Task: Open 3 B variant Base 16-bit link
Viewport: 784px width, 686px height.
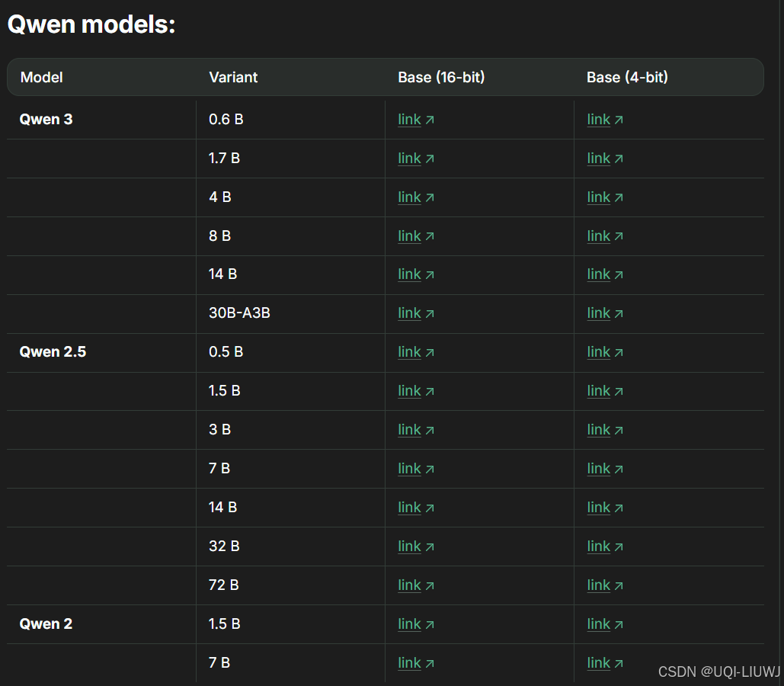Action: tap(415, 430)
